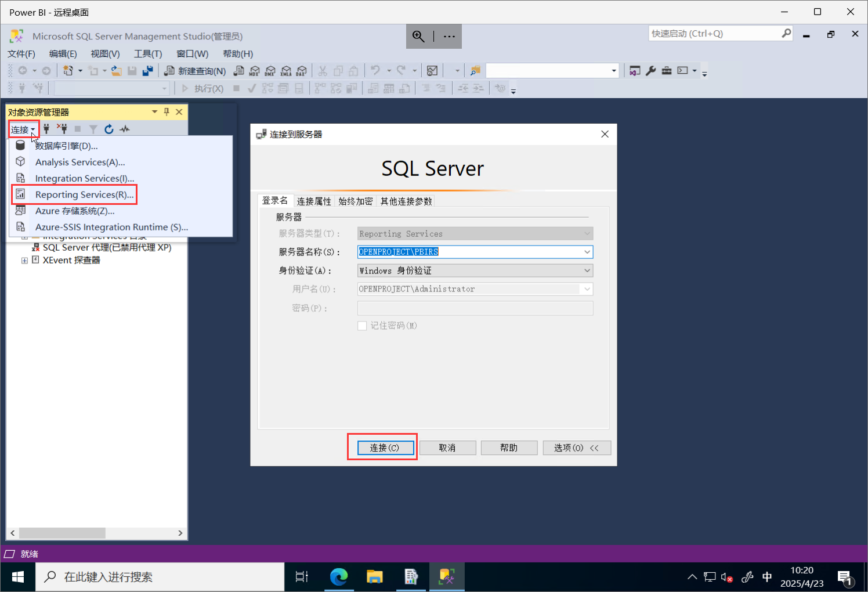Click the Filter funnel icon in Object Explorer
Viewport: 868px width, 592px height.
93,129
